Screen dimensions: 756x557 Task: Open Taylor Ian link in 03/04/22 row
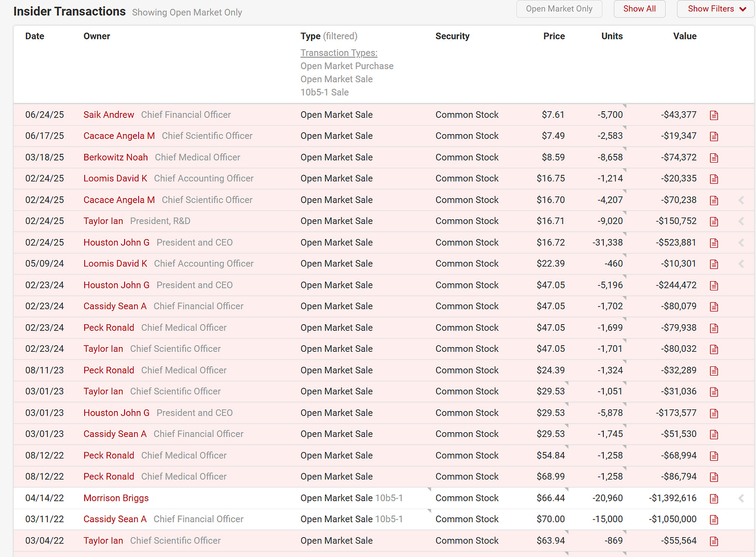pos(103,541)
